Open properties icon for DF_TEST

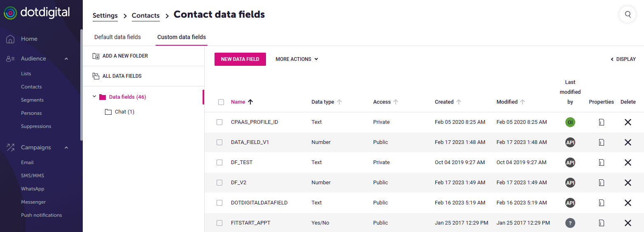(601, 162)
